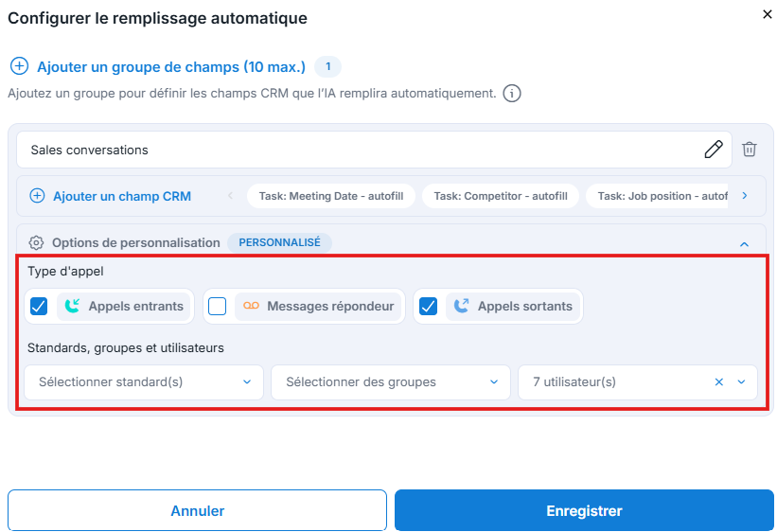
Task: Delete the Sales conversations group via trash icon
Action: (x=750, y=150)
